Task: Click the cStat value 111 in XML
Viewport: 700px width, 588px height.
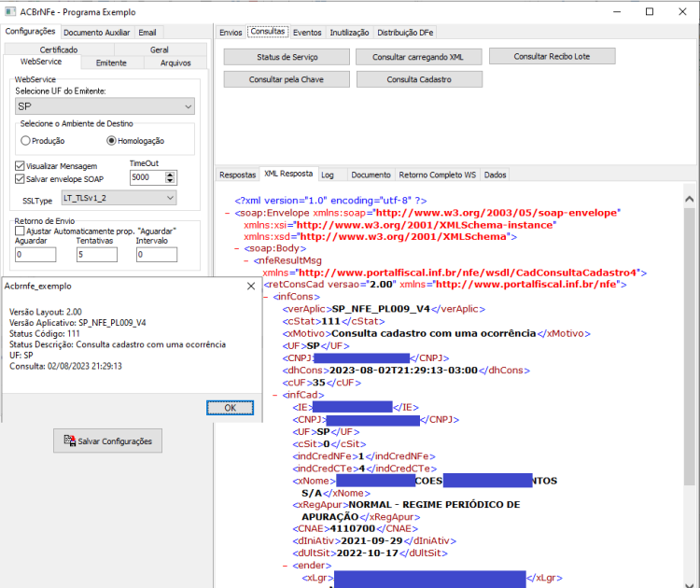Action: pyautogui.click(x=330, y=321)
